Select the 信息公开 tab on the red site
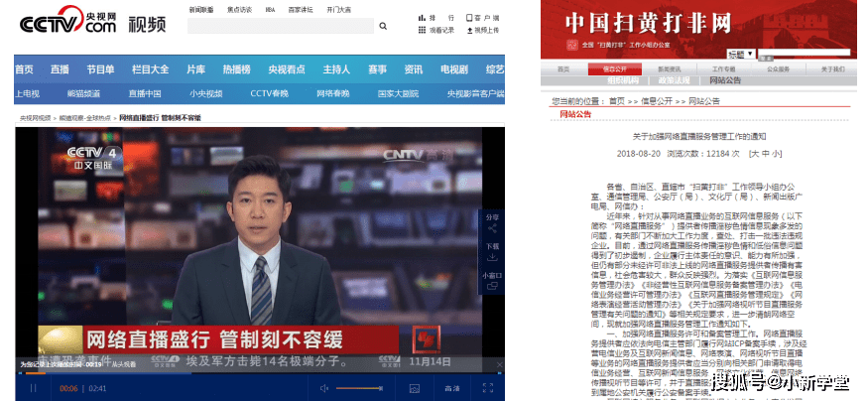868x401 pixels. tap(614, 69)
